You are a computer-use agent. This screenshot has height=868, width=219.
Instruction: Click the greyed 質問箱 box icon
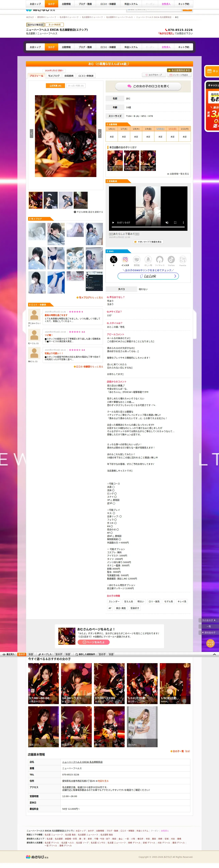136,259
